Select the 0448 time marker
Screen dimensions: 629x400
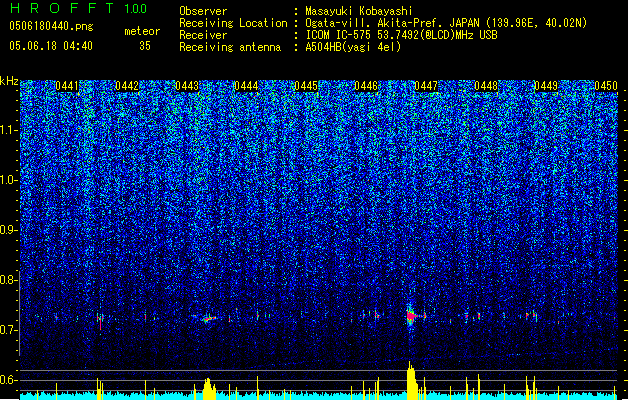pos(486,86)
